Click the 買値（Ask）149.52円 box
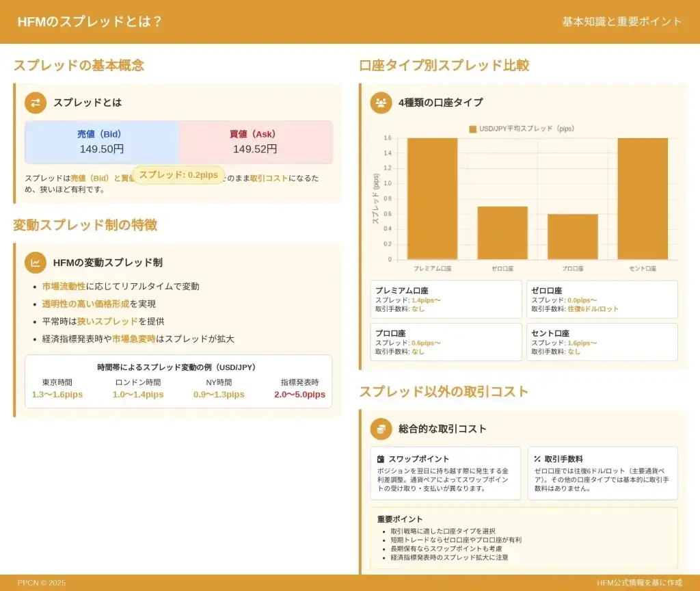 pos(256,142)
